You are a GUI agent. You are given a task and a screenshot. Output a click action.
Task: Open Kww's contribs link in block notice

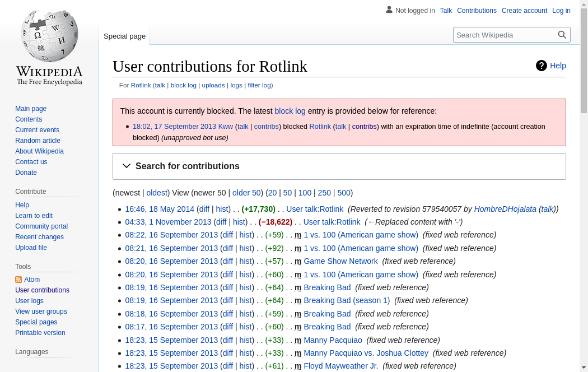pos(266,127)
